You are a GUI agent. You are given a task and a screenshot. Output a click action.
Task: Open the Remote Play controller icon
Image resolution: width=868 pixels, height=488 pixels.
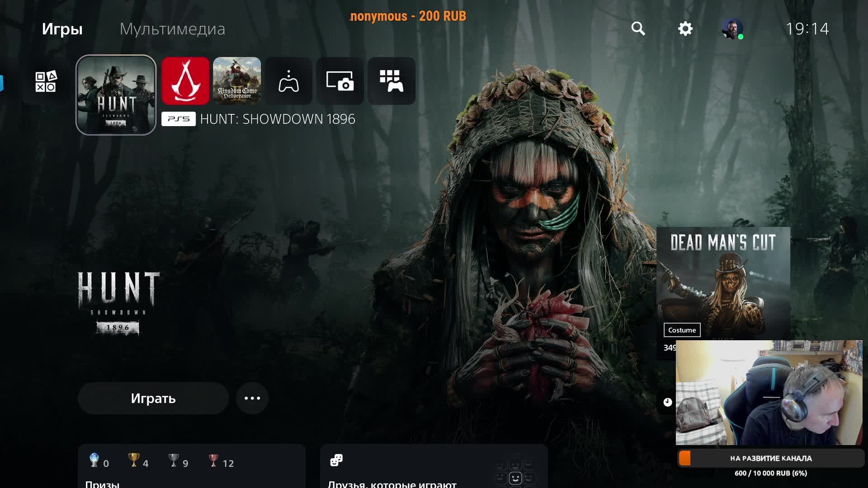[x=288, y=81]
